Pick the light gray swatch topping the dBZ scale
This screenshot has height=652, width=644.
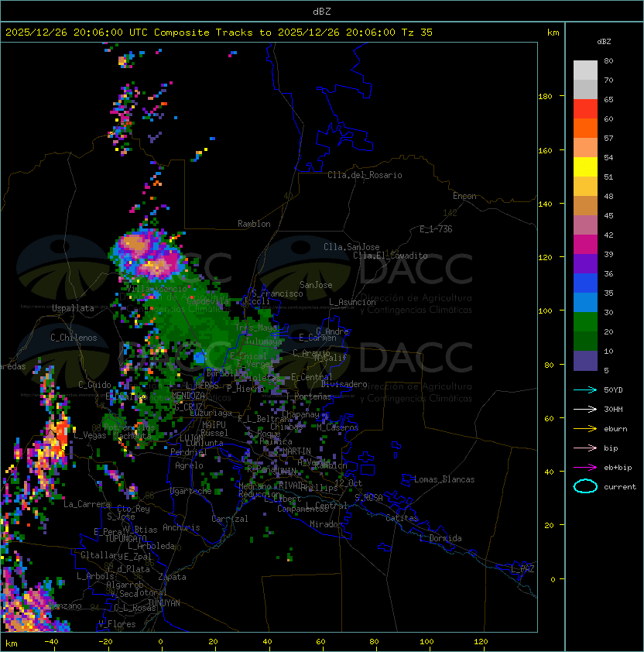(585, 70)
